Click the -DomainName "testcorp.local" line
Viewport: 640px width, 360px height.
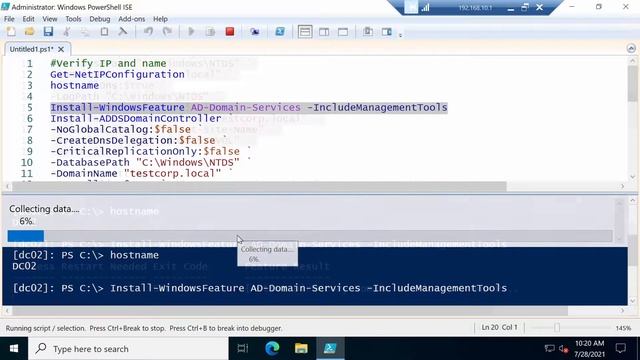(x=136, y=173)
